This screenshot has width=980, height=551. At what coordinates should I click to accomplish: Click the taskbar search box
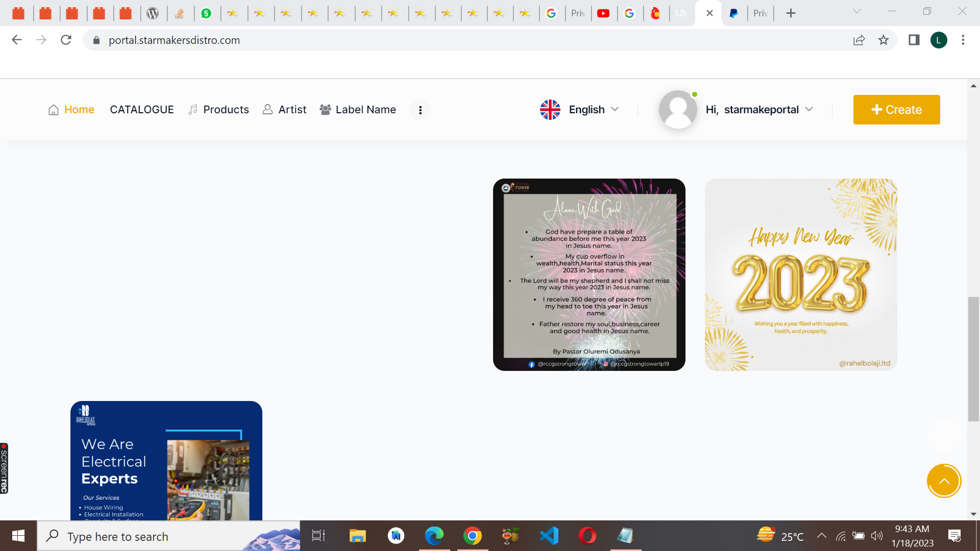tap(168, 536)
